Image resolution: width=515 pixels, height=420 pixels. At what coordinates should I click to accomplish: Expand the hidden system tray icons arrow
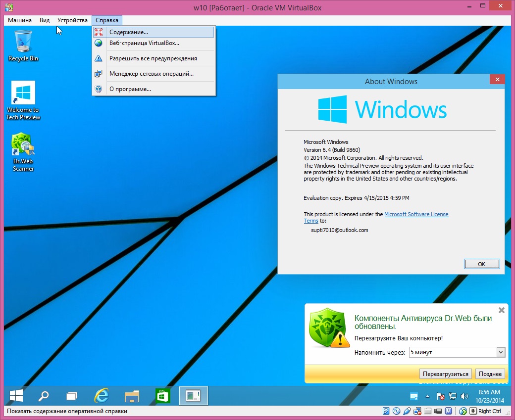point(428,396)
